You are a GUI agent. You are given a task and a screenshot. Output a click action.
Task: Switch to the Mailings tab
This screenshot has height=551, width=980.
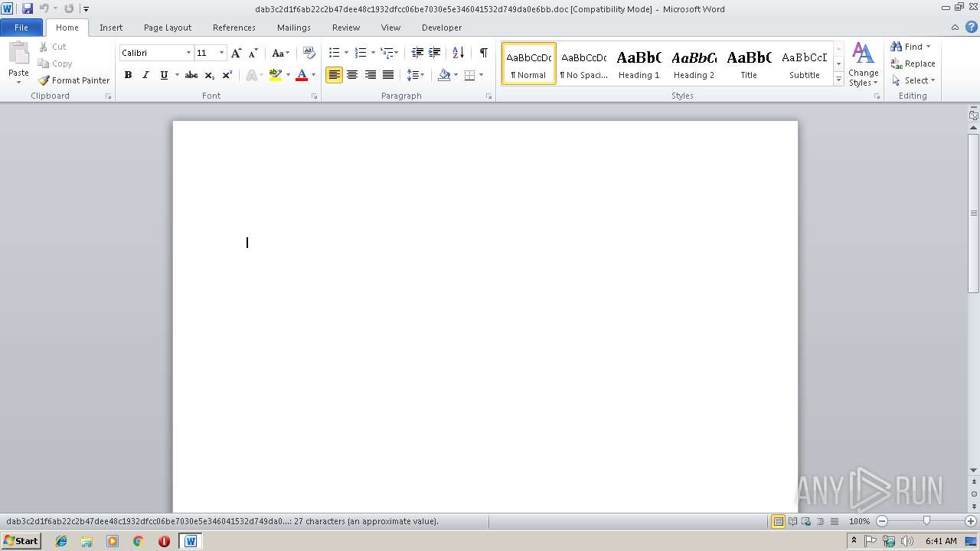294,27
